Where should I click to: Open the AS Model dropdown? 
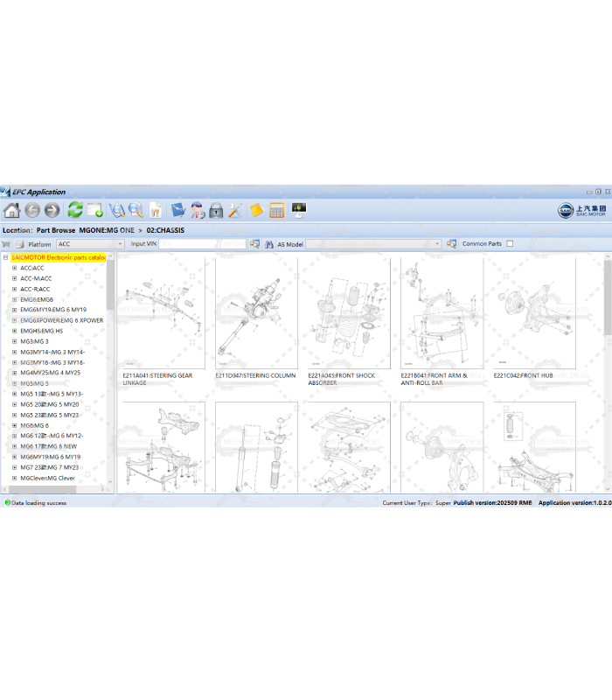click(373, 244)
